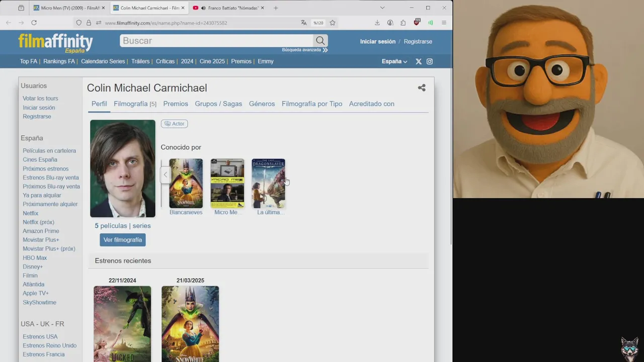Mute the Franco Battiato tab speaker icon
644x362 pixels.
tap(203, 8)
